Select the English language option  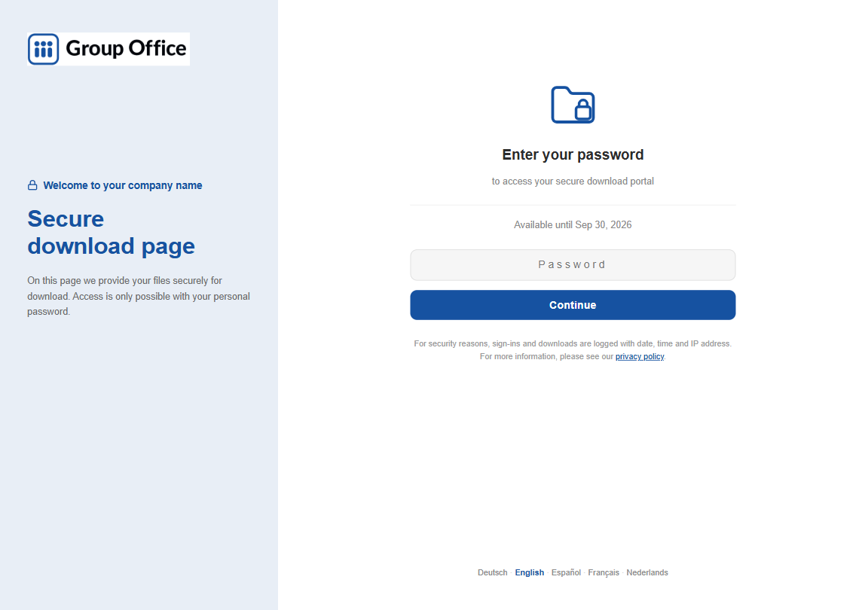[x=529, y=572]
